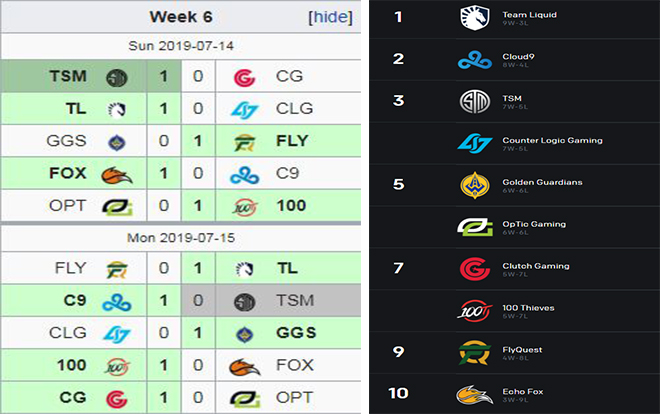Click the Mon 2019-07-15 date row
The height and width of the screenshot is (414, 660).
180,238
